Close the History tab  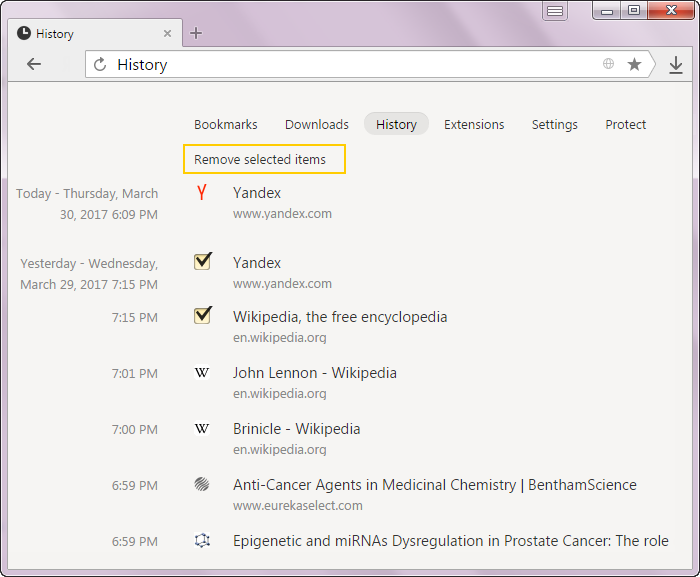(167, 33)
